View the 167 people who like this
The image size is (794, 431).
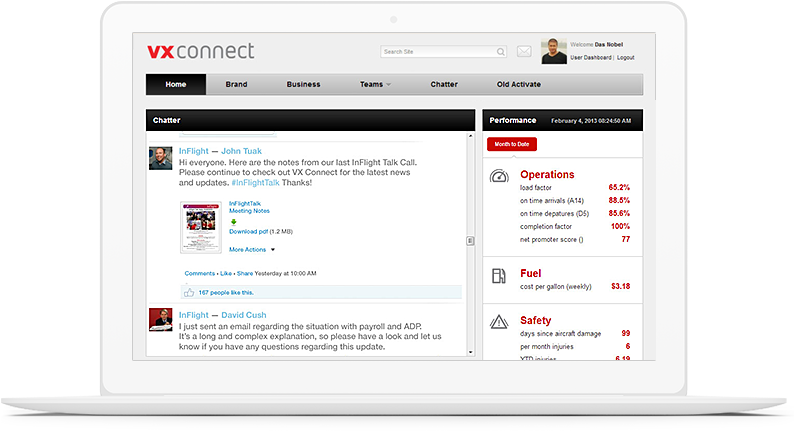point(226,293)
